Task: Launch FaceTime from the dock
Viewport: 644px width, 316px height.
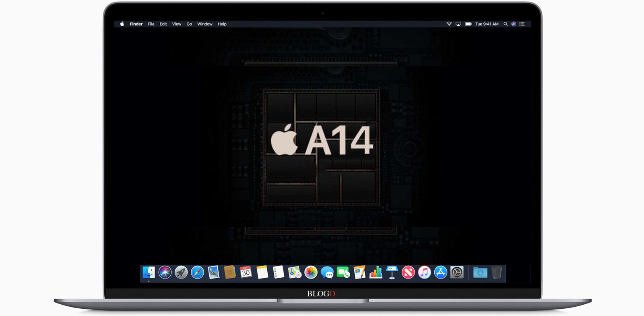Action: point(343,273)
